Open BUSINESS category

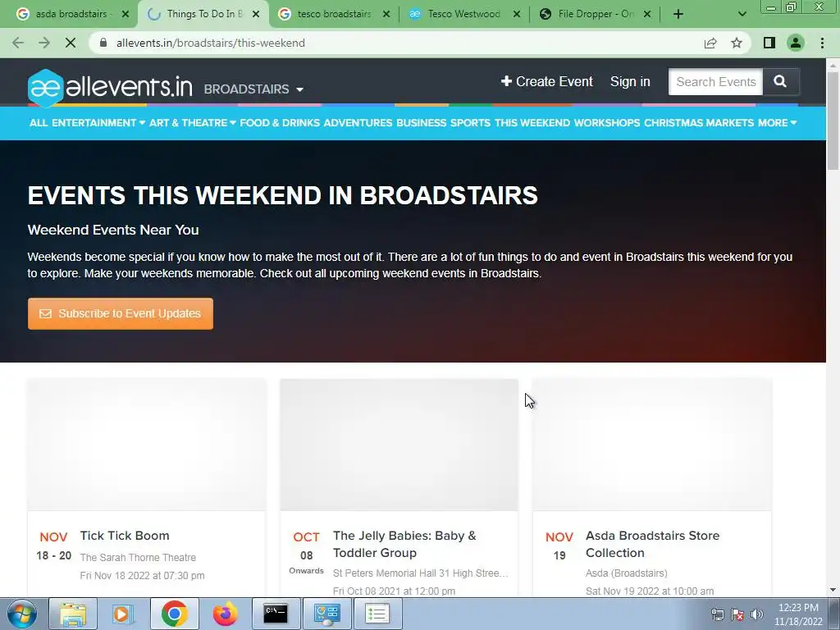tap(421, 123)
